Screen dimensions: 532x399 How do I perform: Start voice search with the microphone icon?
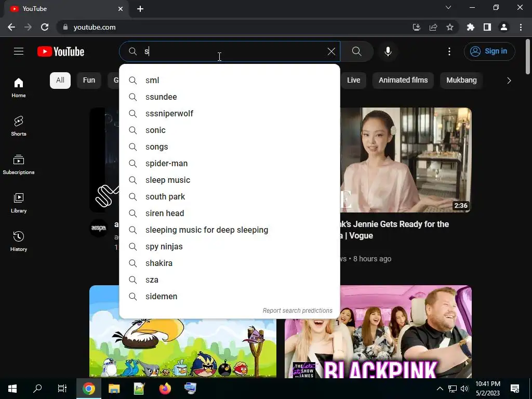(x=388, y=51)
